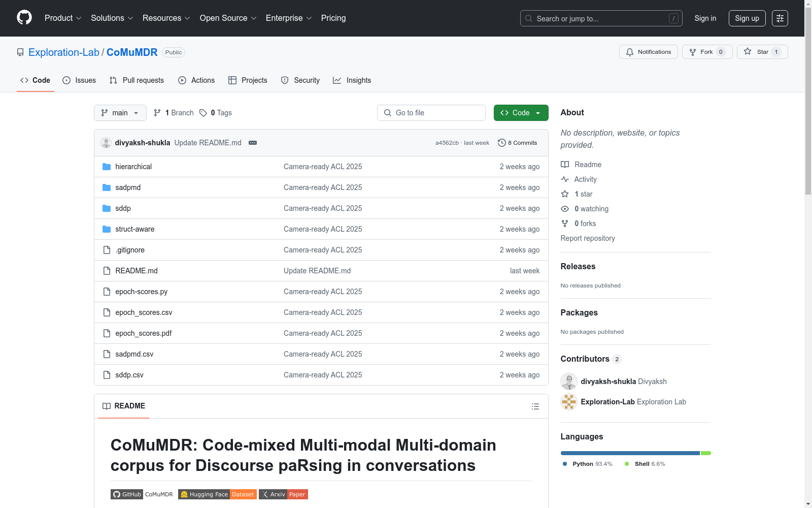Click the Readme book icon in About
Viewport: 812px width, 508px height.
(565, 165)
